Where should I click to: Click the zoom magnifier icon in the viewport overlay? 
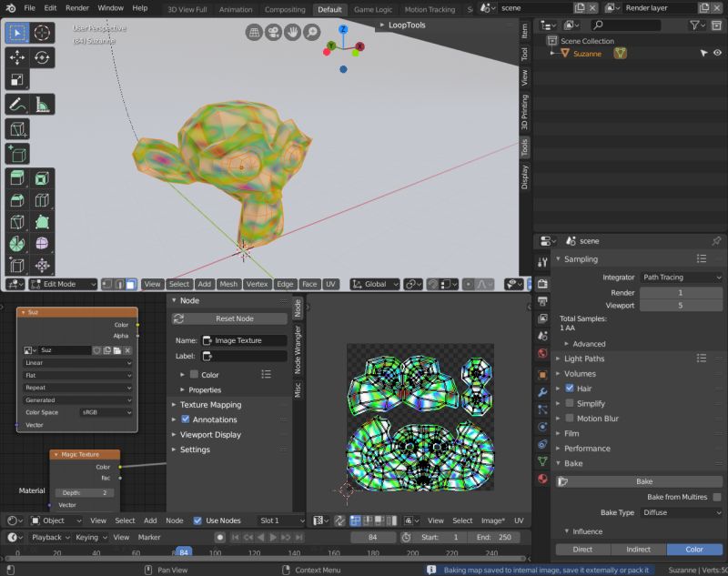tap(310, 33)
